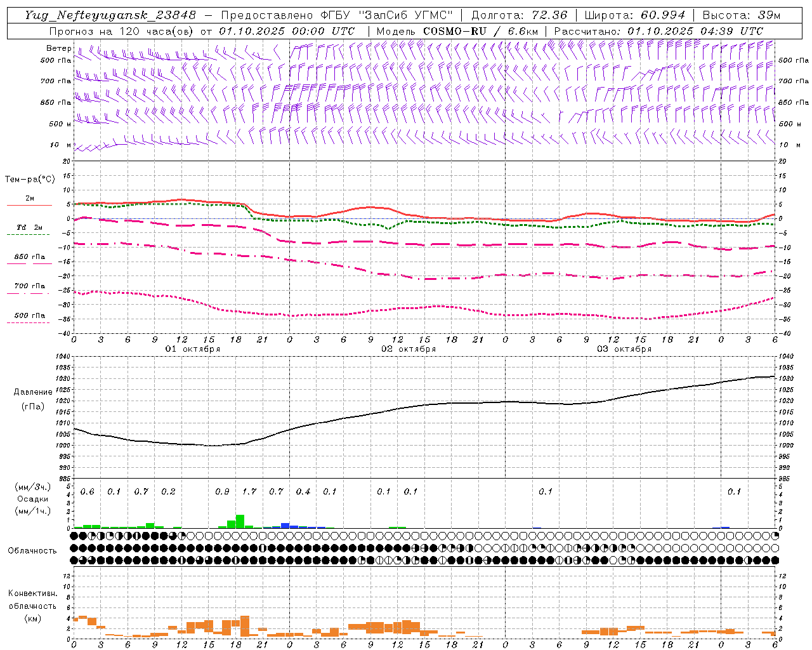Click the Долгота: 72.36 header field
The height and width of the screenshot is (650, 812).
coord(520,15)
